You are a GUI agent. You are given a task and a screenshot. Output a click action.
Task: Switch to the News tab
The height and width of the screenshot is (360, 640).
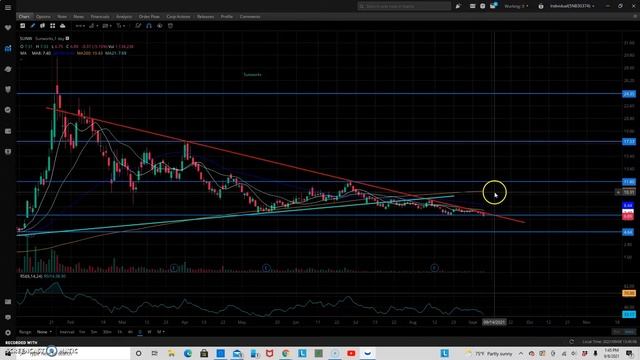pos(78,17)
